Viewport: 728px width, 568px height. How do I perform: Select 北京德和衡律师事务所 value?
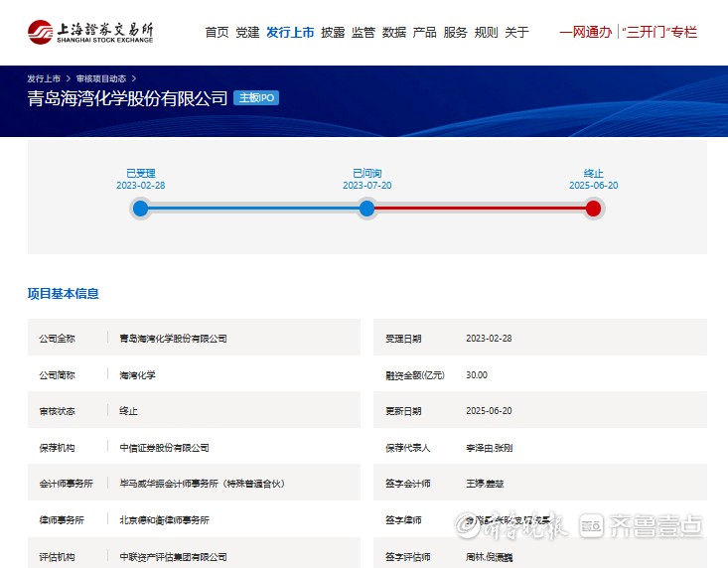(x=164, y=519)
